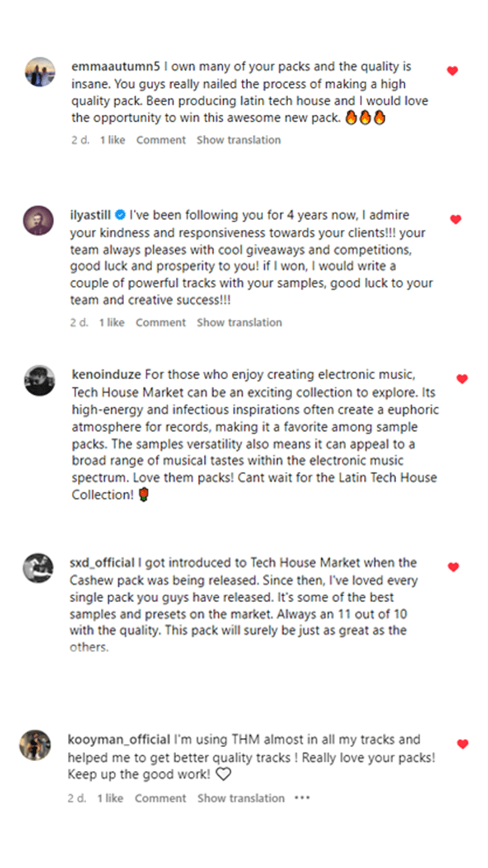View 1 like on ilyastill's comment

point(112,323)
